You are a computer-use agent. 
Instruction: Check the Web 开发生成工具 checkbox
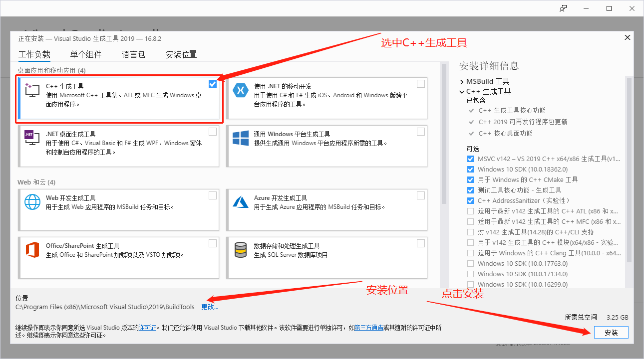click(x=213, y=195)
